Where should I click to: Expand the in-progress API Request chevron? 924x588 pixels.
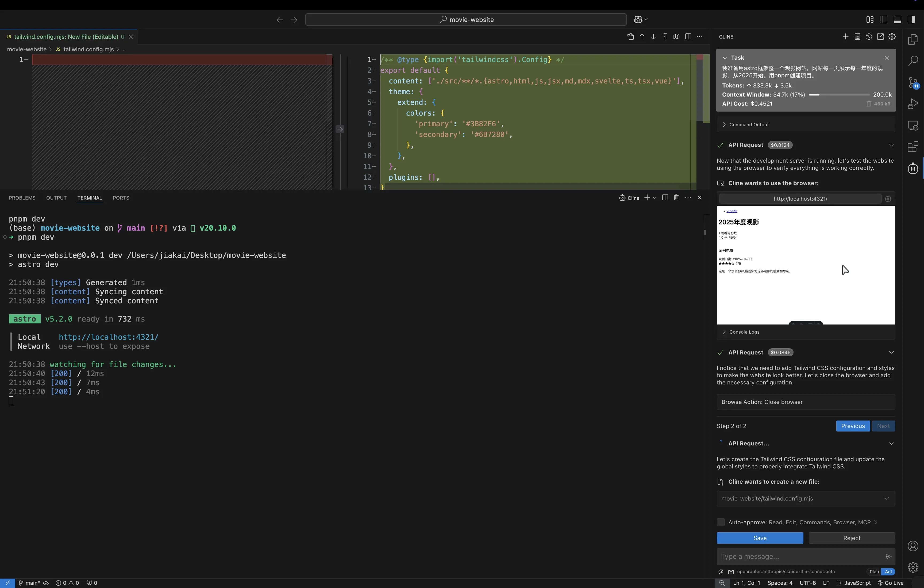pos(891,444)
